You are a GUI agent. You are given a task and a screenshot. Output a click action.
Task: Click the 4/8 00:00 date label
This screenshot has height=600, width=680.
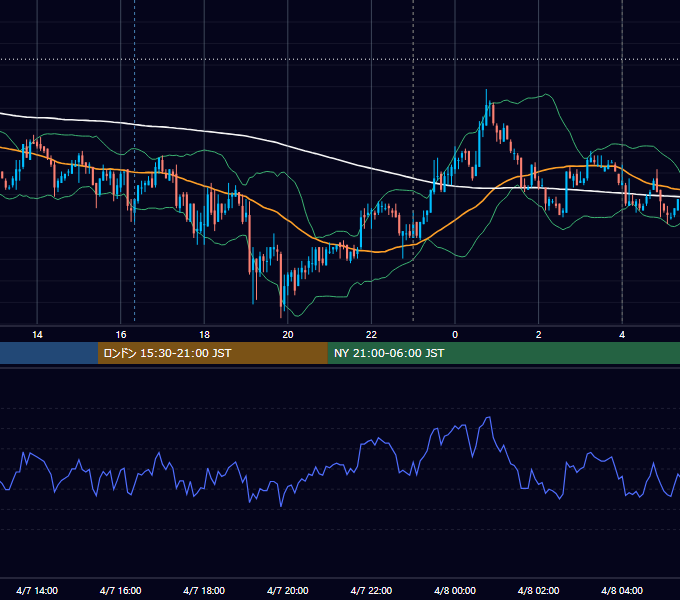(455, 590)
